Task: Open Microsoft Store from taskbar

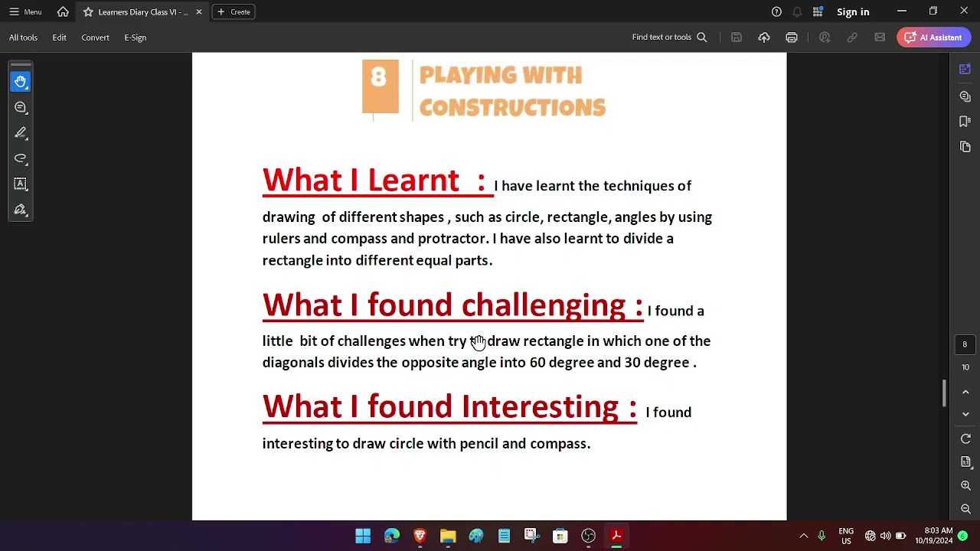Action: [x=560, y=536]
